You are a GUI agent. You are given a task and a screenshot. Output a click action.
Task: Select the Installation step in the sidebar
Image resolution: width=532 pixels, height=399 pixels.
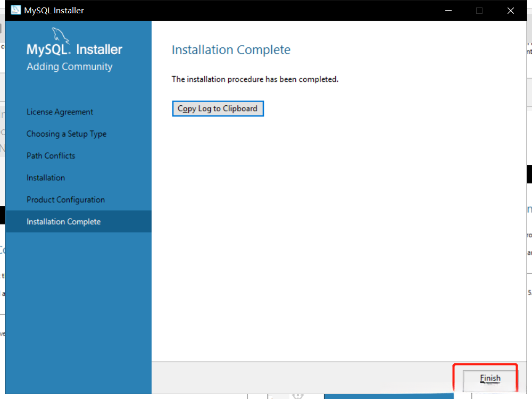click(x=46, y=178)
